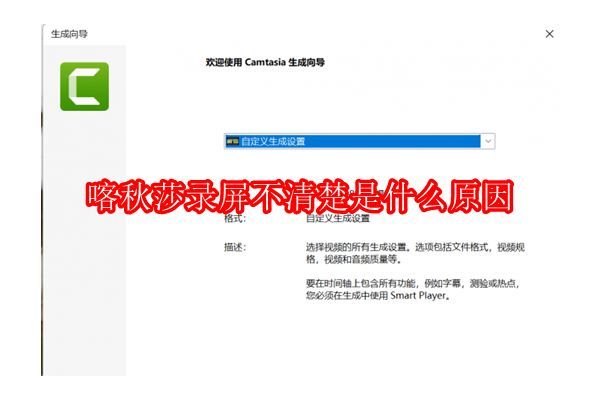Viewport: 600px width, 400px height.
Task: Close the 生成向导 dialog window
Action: pos(549,34)
